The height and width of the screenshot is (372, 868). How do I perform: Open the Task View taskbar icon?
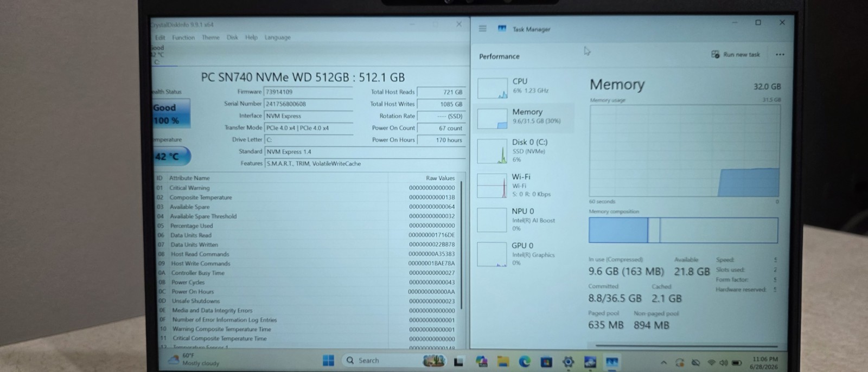(458, 362)
